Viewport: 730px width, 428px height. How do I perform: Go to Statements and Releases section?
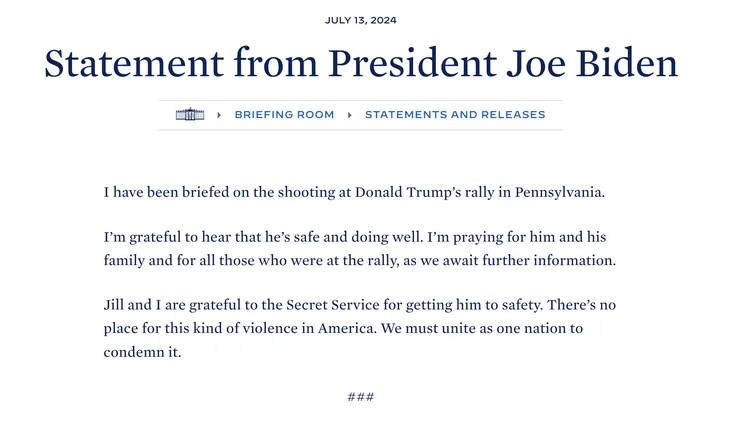click(x=455, y=115)
